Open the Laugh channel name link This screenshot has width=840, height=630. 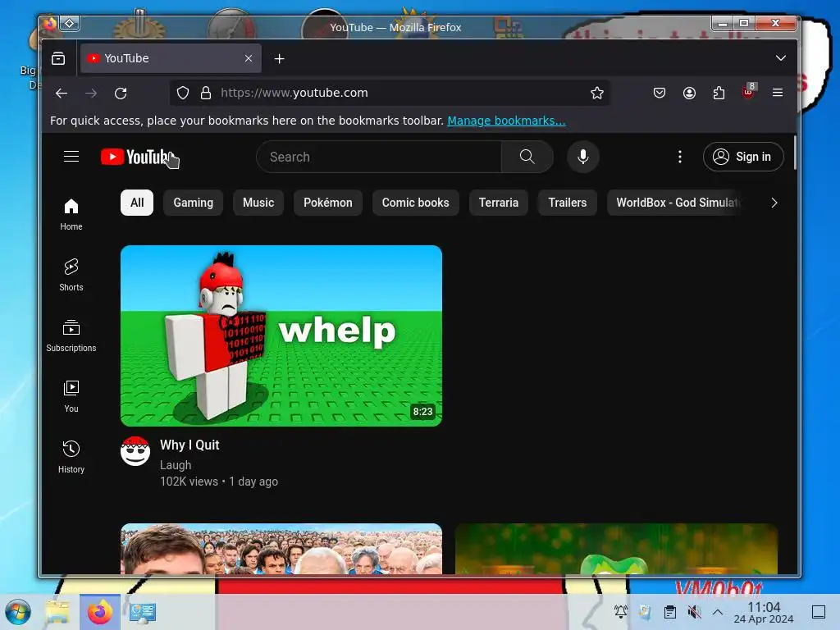(x=176, y=465)
